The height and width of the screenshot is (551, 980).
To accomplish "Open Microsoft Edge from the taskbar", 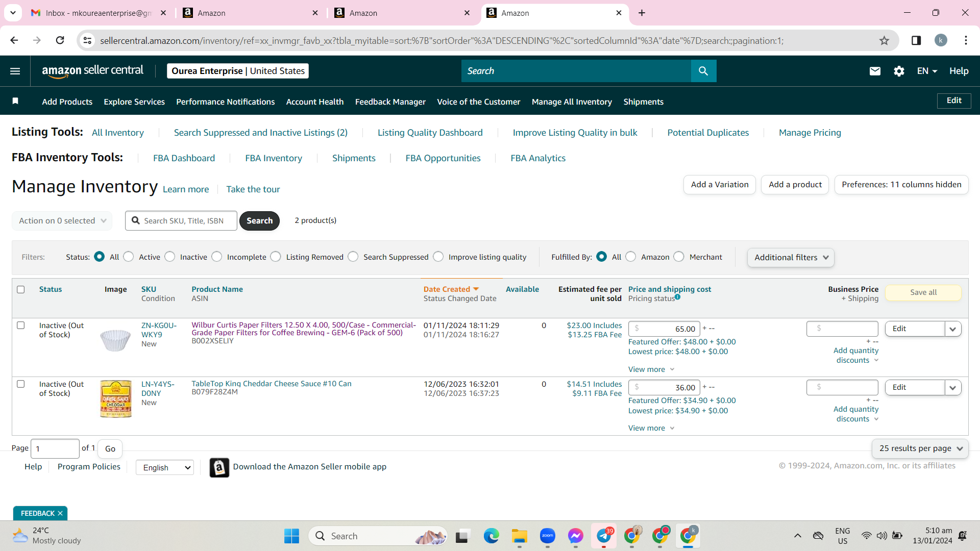I will click(x=491, y=536).
